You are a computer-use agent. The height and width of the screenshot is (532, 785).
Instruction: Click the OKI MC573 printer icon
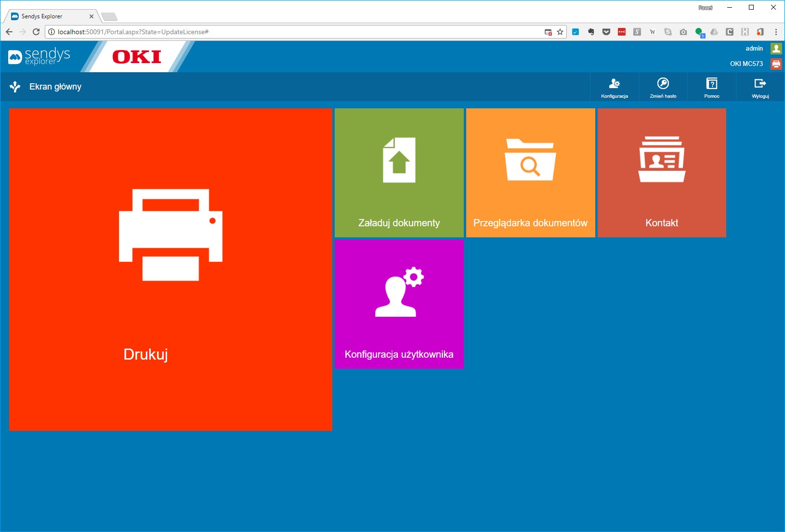[x=776, y=64]
